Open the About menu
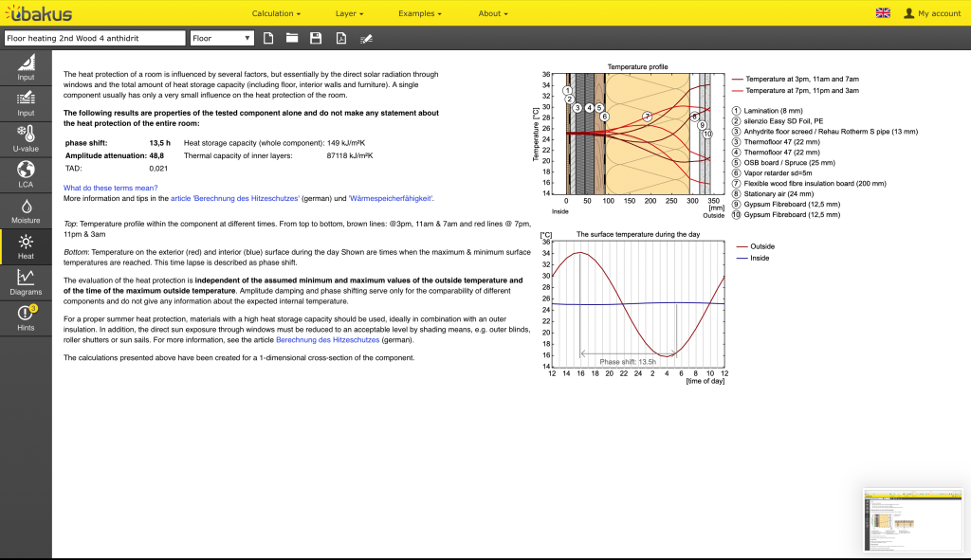The height and width of the screenshot is (560, 971). (493, 14)
